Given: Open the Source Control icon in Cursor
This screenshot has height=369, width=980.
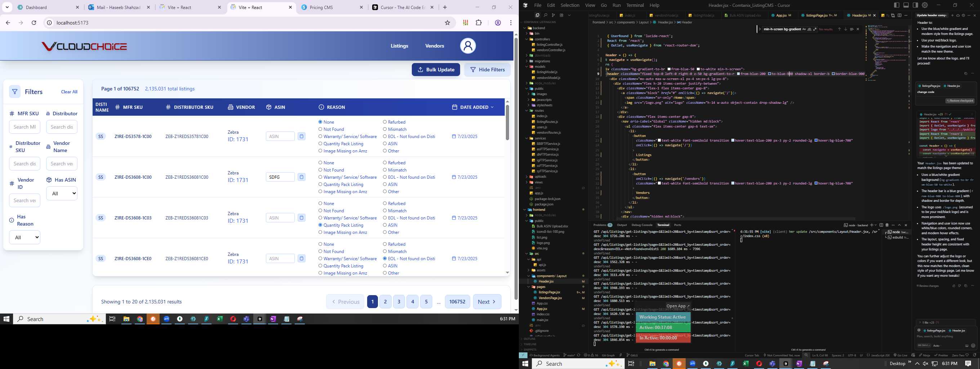Looking at the screenshot, I should point(553,15).
